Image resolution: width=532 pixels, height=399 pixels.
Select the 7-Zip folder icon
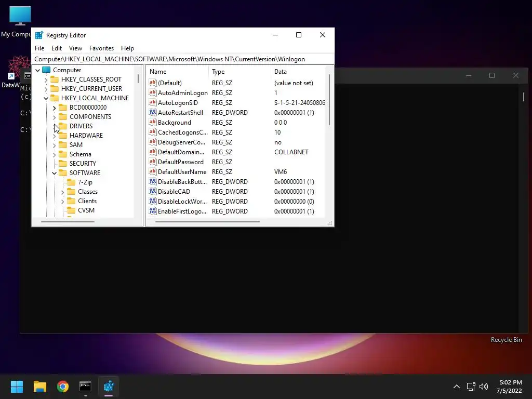coord(71,182)
